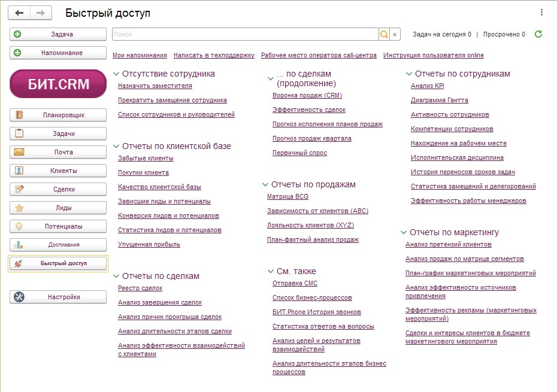Screen dimensions: 557x392
Task: Refresh task counters with green arrow
Action: click(x=538, y=35)
